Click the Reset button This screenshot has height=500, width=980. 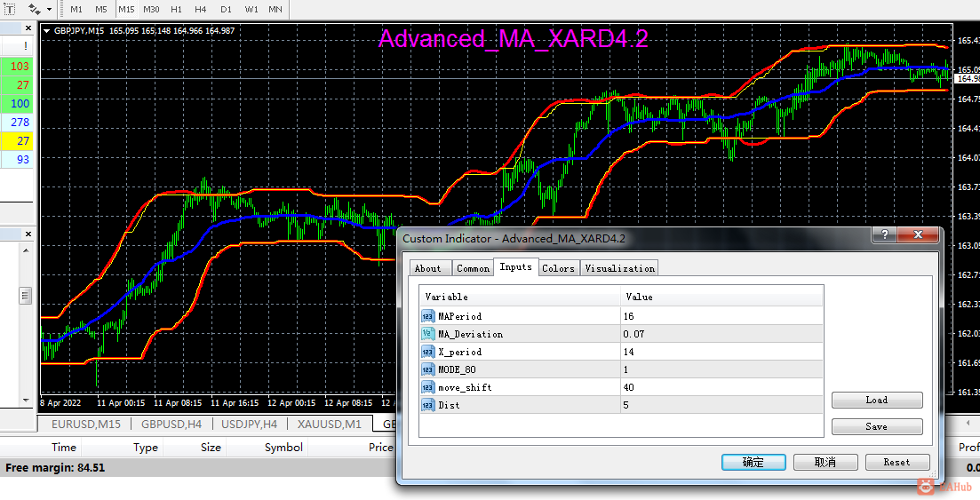tap(896, 462)
